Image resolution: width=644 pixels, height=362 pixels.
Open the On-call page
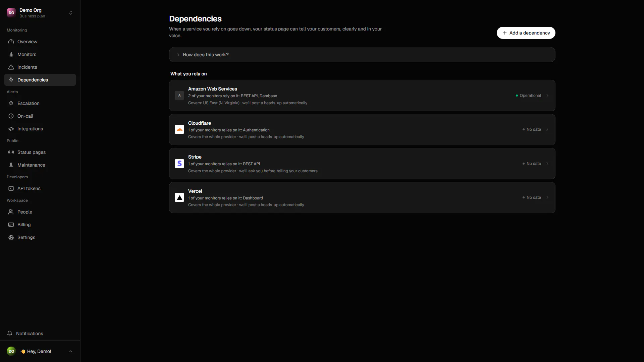[40, 116]
